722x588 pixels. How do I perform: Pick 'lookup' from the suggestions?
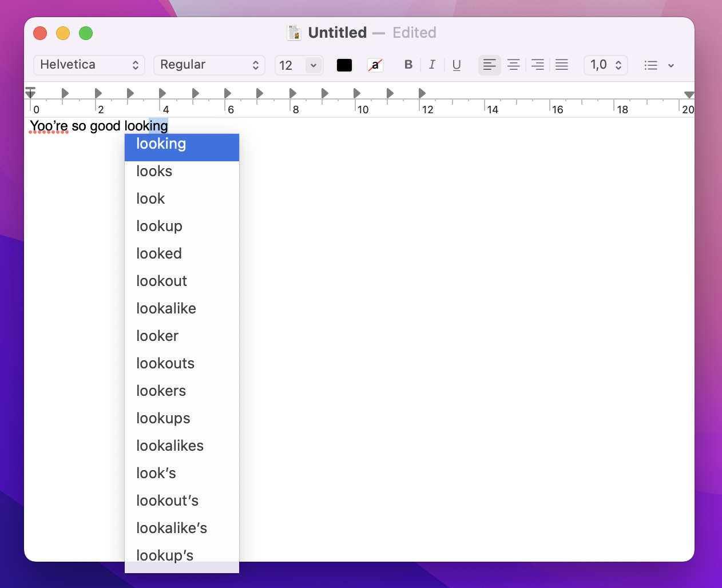pos(182,226)
